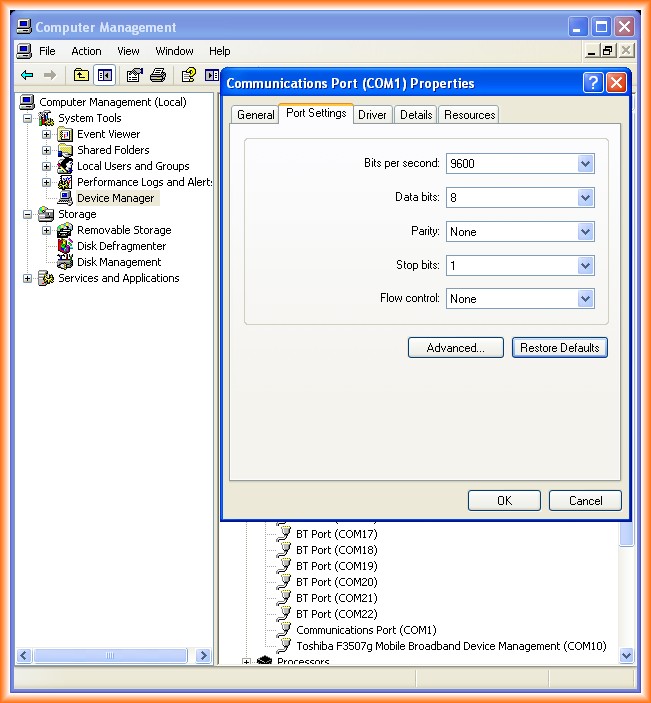Expand the Event Viewer node
Image resolution: width=651 pixels, height=703 pixels.
(46, 134)
